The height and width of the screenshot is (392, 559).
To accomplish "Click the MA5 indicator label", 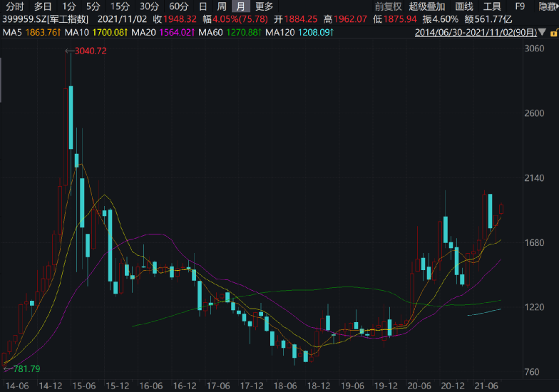I will (10, 33).
